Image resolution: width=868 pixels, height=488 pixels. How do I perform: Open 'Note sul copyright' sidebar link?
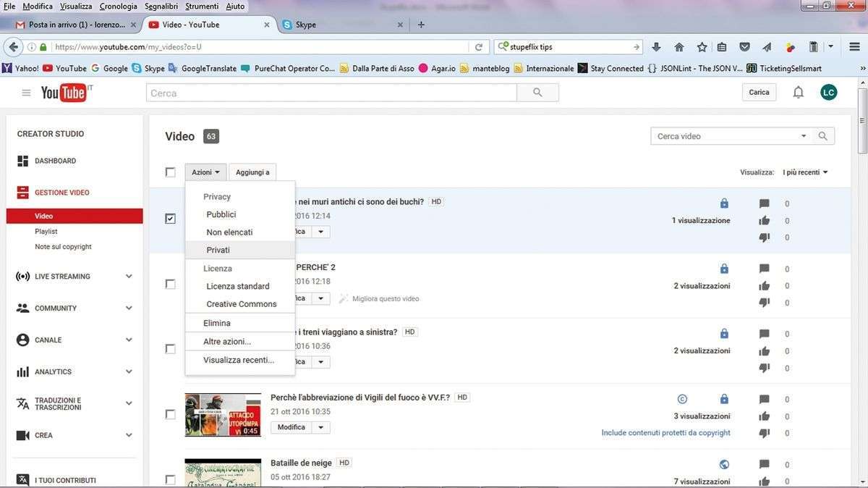pos(63,247)
